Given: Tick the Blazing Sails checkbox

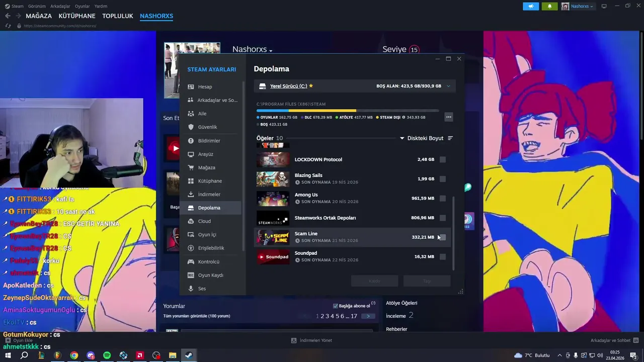Looking at the screenshot, I should tap(443, 179).
